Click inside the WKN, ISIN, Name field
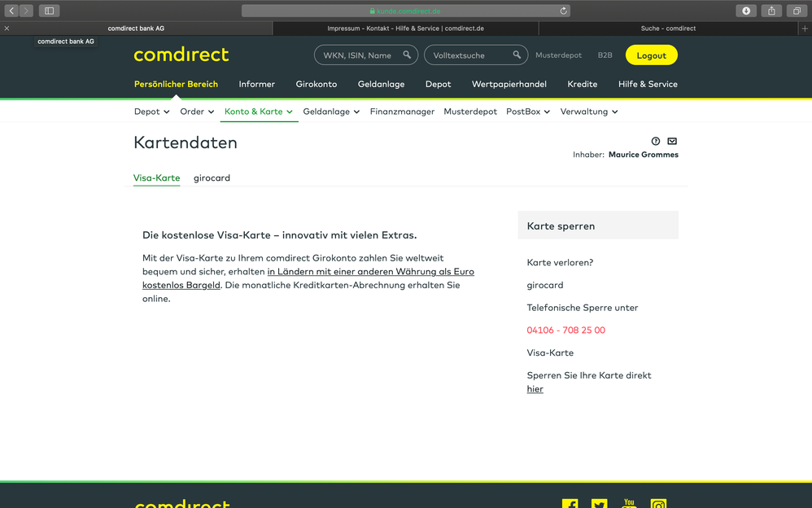Viewport: 812px width, 508px height. tap(358, 55)
